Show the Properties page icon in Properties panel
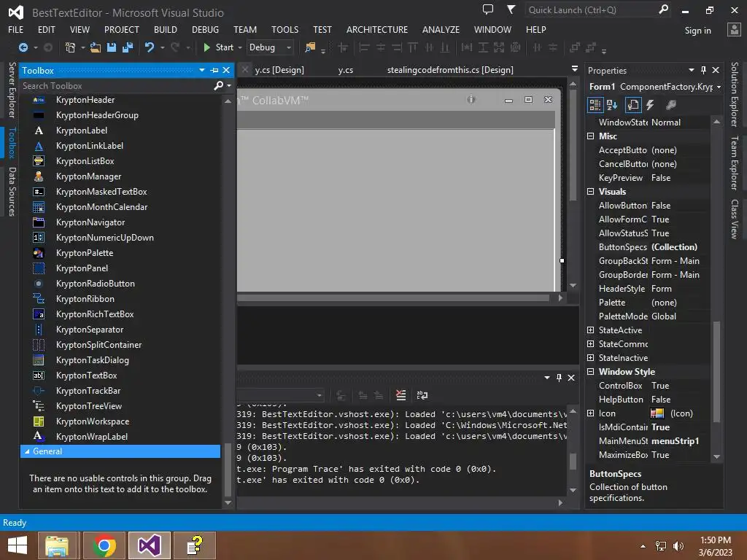 pos(632,105)
